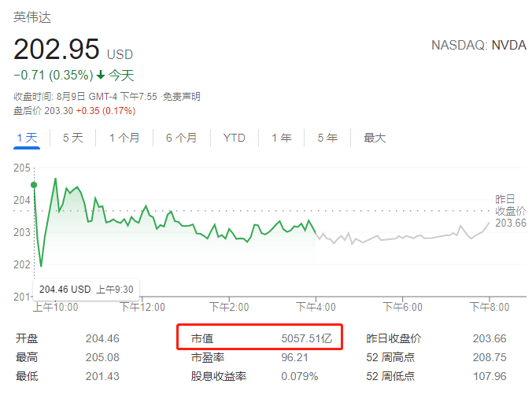
Task: Open the 1个月 chart range
Action: click(x=124, y=138)
